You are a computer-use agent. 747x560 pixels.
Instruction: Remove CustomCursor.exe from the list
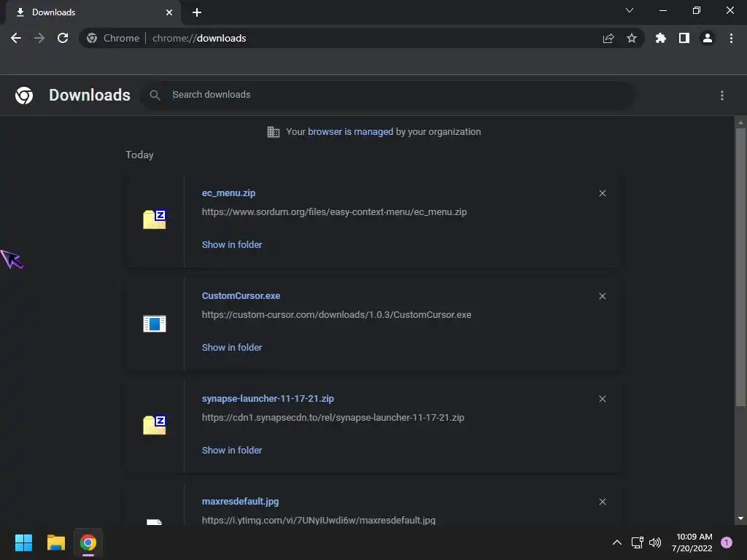click(603, 296)
